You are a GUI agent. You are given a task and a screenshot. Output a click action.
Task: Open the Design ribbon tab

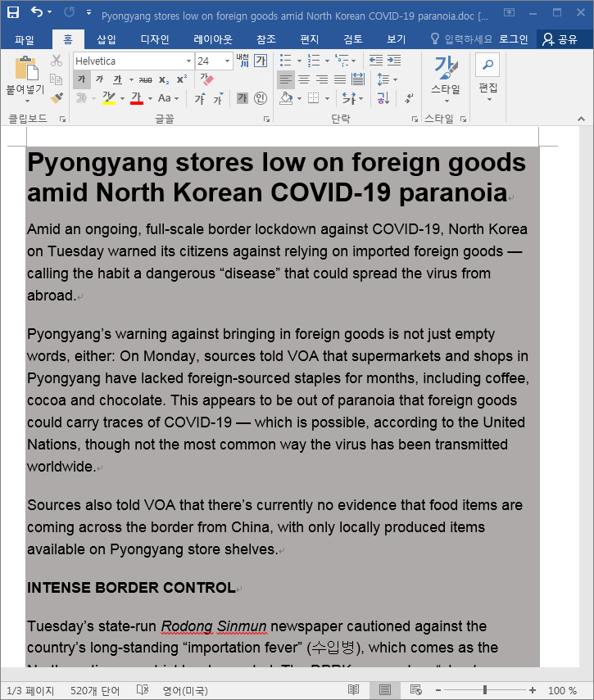pyautogui.click(x=155, y=39)
